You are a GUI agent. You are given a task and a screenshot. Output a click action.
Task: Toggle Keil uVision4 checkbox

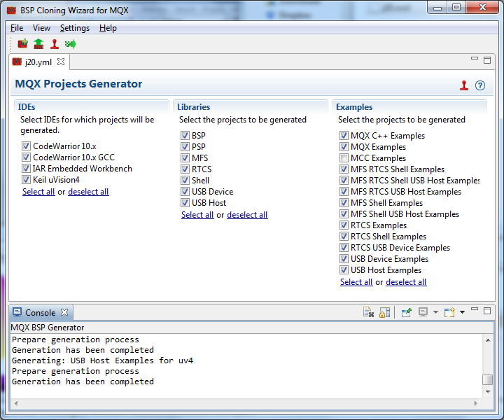click(x=26, y=179)
